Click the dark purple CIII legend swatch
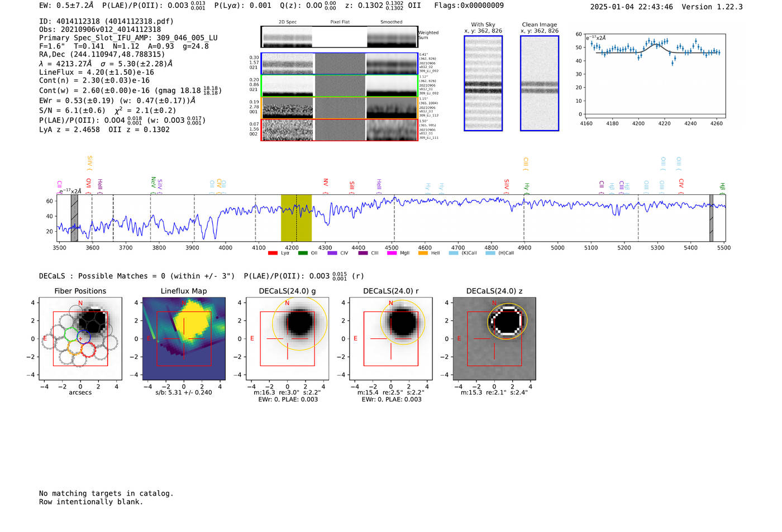This screenshot has width=782, height=532. coord(363,253)
